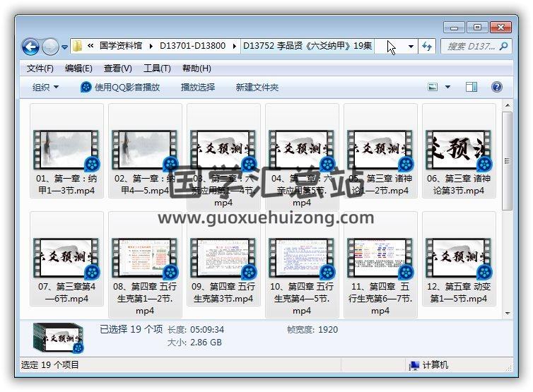Open the recent pages dropdown arrow
The width and height of the screenshot is (533, 392).
pos(64,47)
